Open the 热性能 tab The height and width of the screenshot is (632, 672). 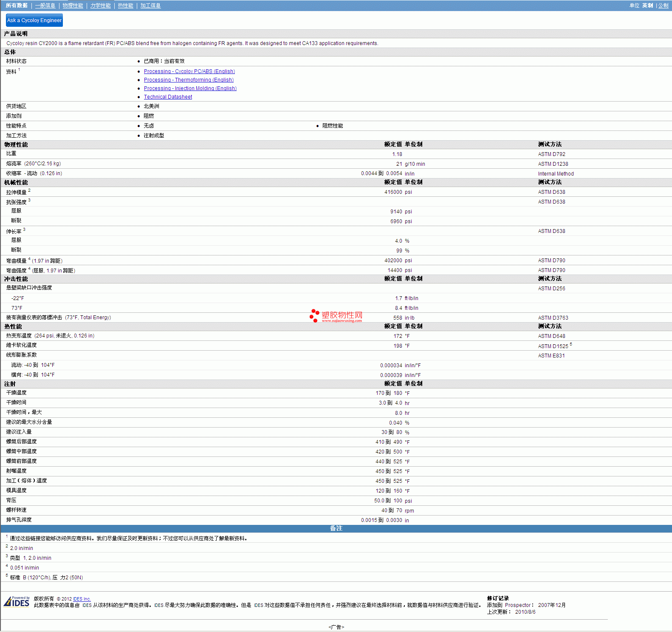[125, 6]
